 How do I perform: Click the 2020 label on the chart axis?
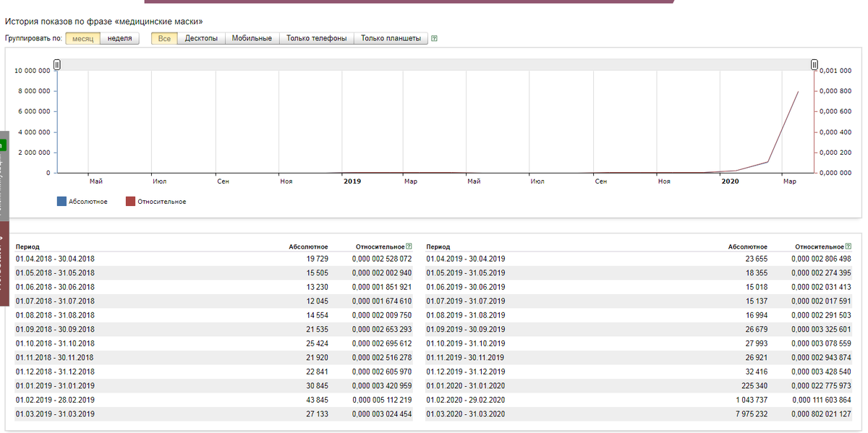[730, 181]
